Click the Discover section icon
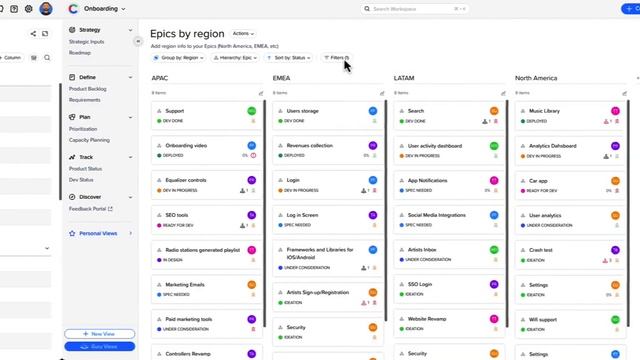This screenshot has height=360, width=640. 72,197
